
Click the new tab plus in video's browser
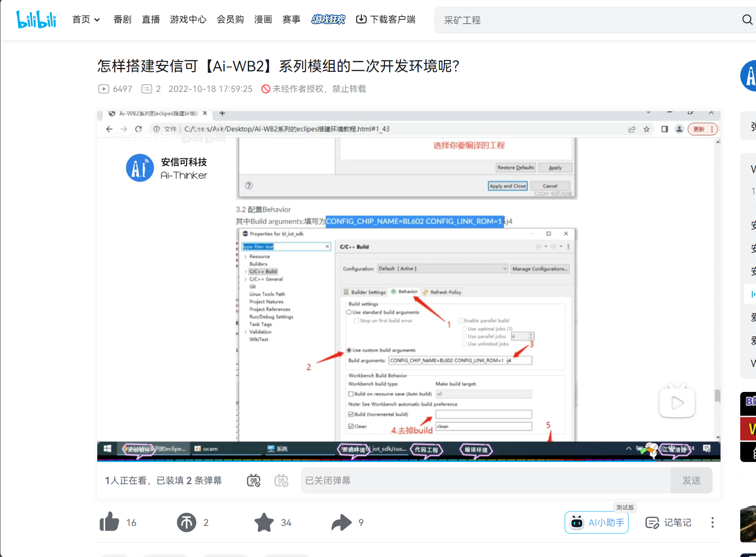(x=222, y=113)
